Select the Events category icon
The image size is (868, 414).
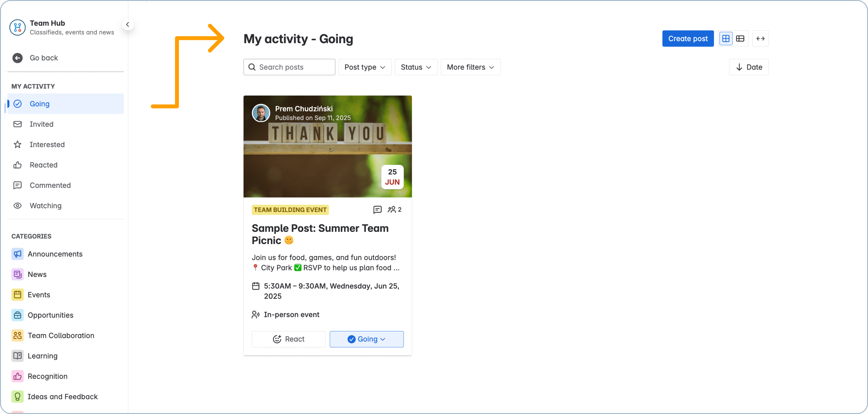(x=17, y=294)
